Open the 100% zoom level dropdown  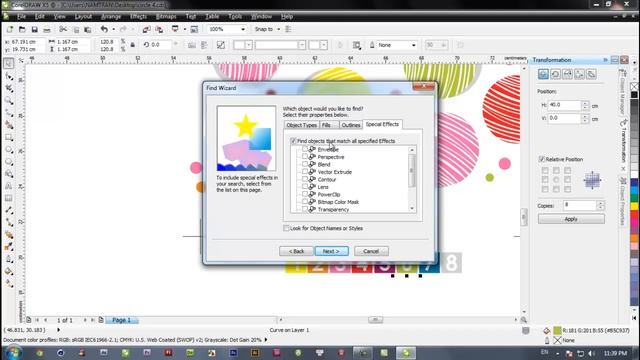pos(243,29)
